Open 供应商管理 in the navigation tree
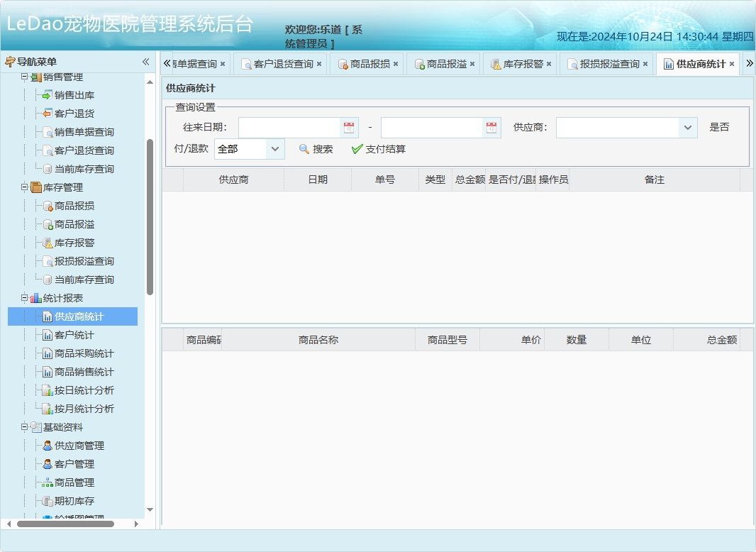Image resolution: width=756 pixels, height=552 pixels. 81,445
